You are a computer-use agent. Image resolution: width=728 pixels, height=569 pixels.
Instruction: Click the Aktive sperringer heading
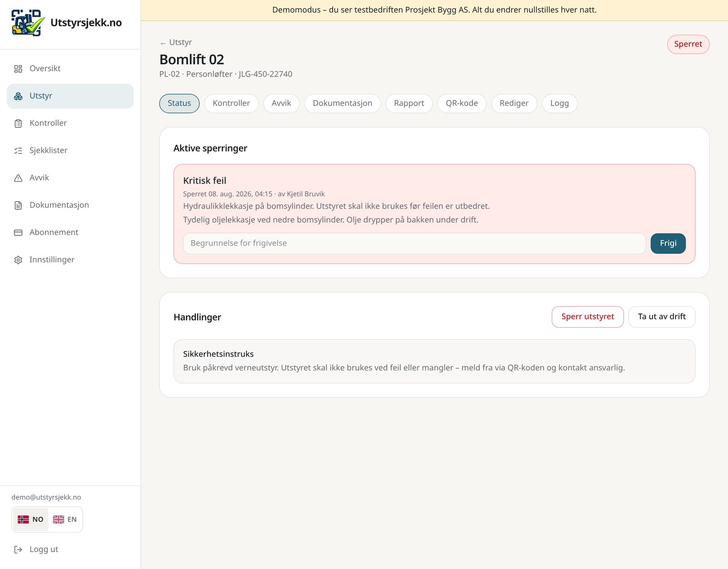click(210, 148)
